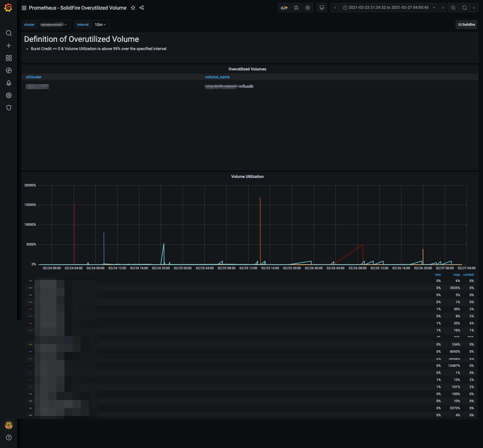Sort table by volume_name column header
Viewport: 483px width, 448px height.
(x=217, y=77)
